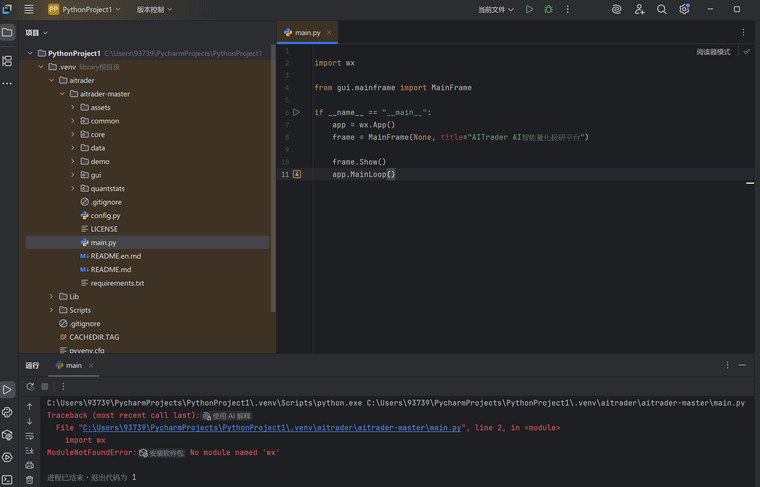Click the gutter marker on line 11
760x487 pixels.
[x=297, y=174]
